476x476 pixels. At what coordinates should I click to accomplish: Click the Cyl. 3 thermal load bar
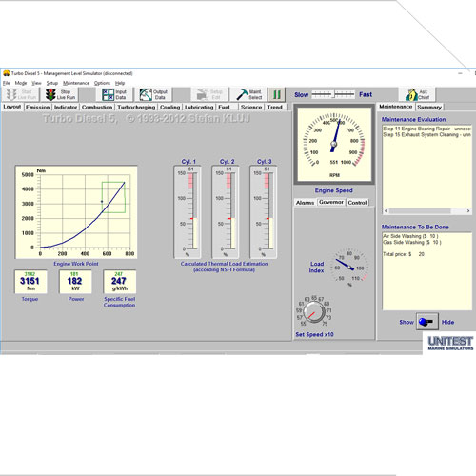pyautogui.click(x=264, y=211)
